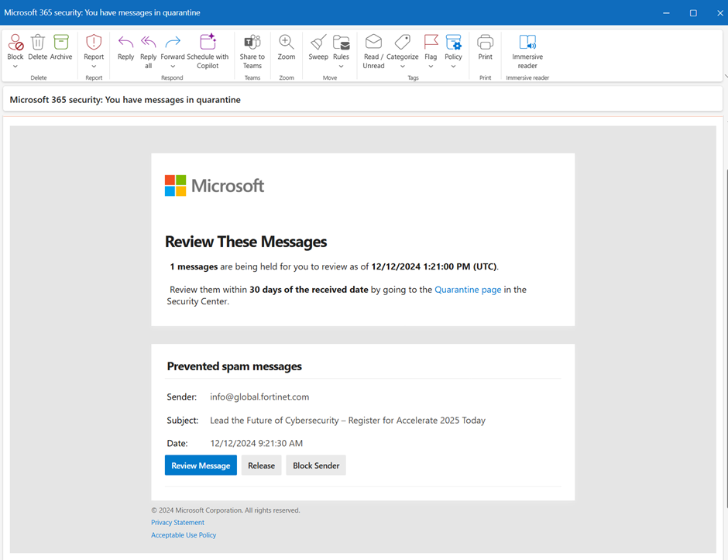This screenshot has width=728, height=560.
Task: Expand the Flag dropdown arrow
Action: point(431,67)
